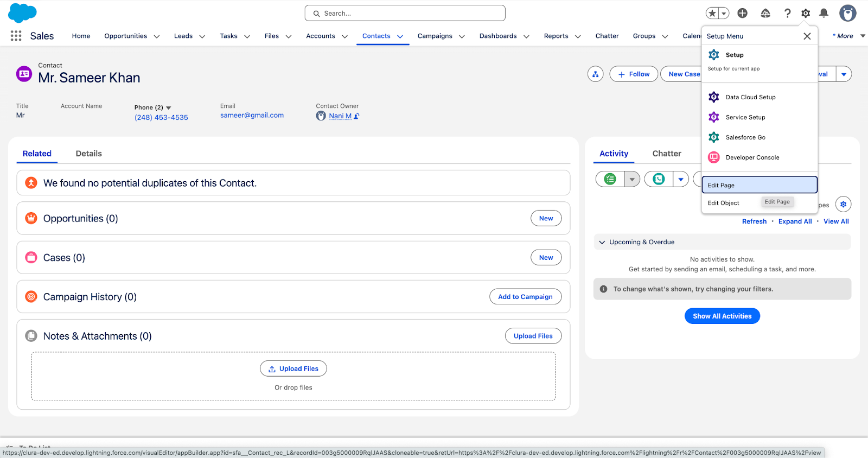
Task: Close the Setup Menu panel
Action: [807, 36]
